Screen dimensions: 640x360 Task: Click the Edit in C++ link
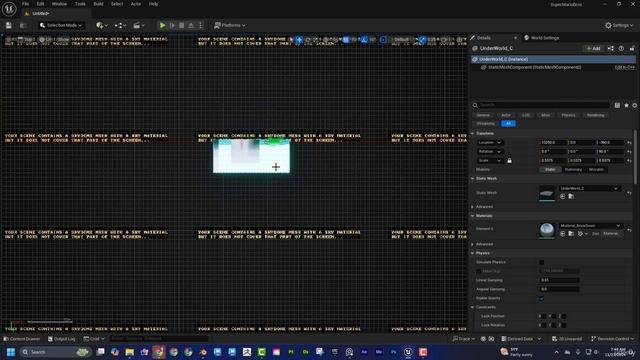[x=624, y=67]
